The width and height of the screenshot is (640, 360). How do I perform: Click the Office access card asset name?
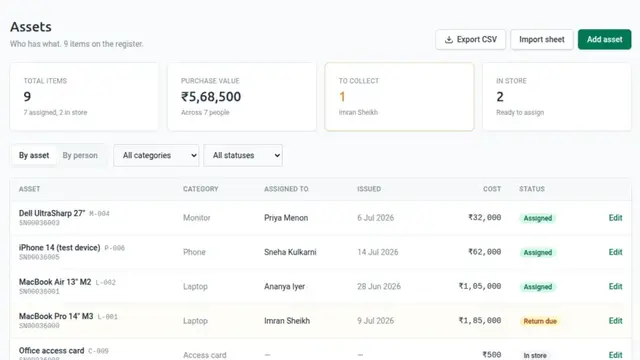pos(51,351)
